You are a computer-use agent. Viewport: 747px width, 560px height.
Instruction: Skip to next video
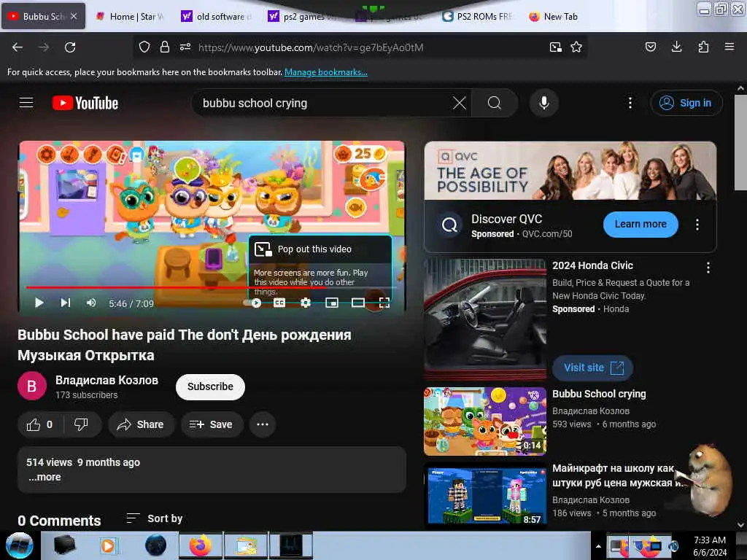click(65, 303)
